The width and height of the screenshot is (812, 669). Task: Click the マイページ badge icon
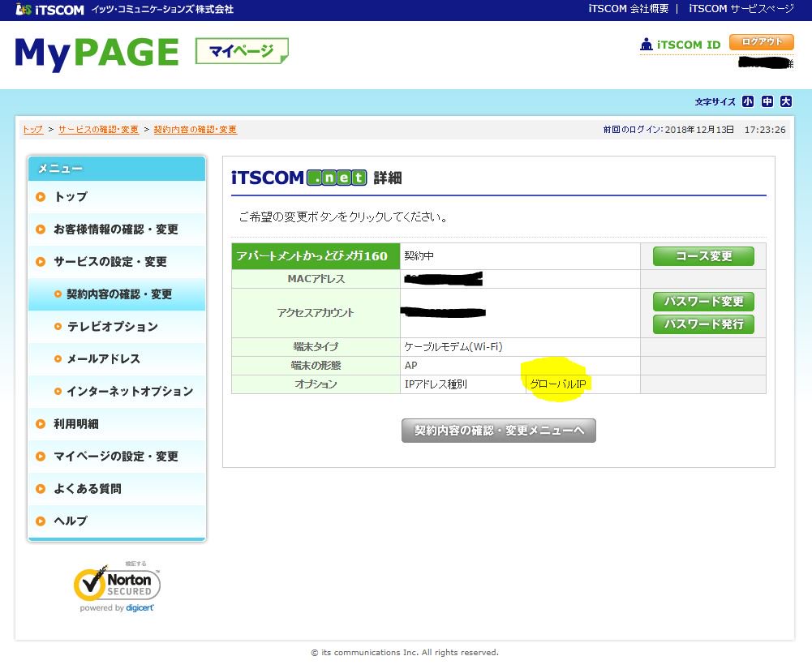point(242,51)
